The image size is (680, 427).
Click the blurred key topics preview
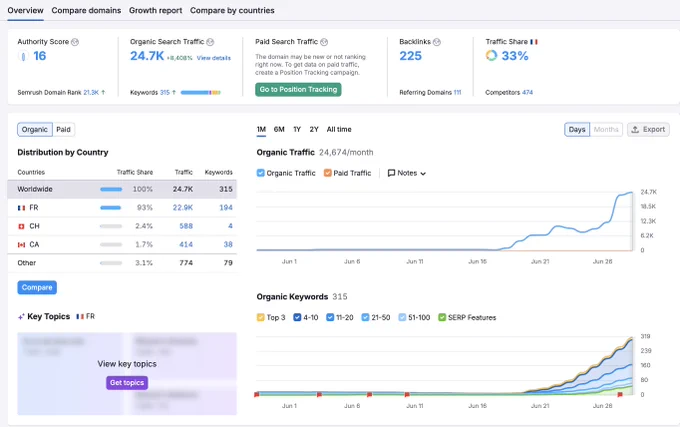click(x=127, y=374)
